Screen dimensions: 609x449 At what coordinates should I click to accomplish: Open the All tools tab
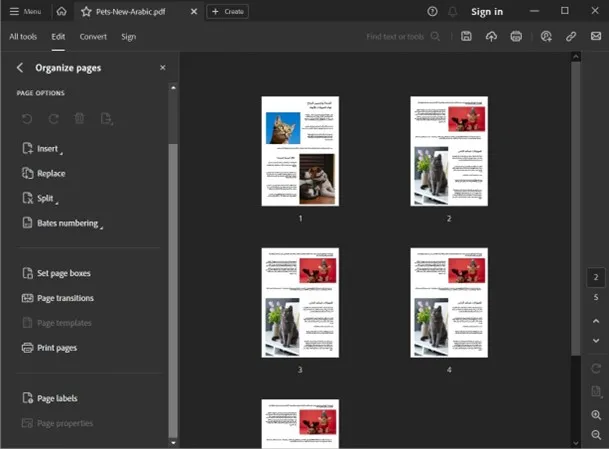pos(23,36)
